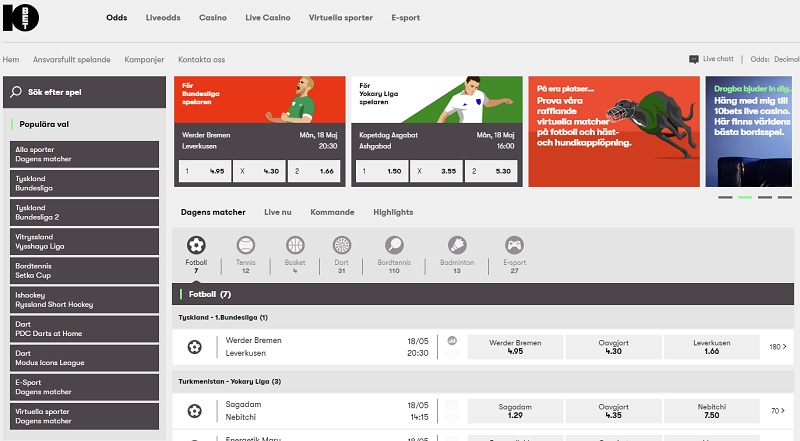Image resolution: width=800 pixels, height=441 pixels.
Task: Click the Live chatt icon
Action: coord(694,59)
